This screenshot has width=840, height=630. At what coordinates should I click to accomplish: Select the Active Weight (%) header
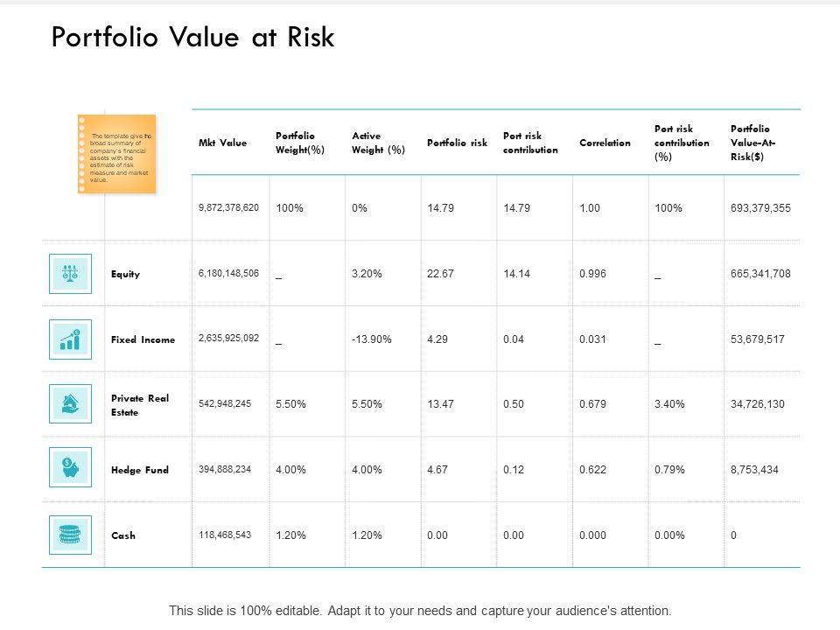click(379, 143)
